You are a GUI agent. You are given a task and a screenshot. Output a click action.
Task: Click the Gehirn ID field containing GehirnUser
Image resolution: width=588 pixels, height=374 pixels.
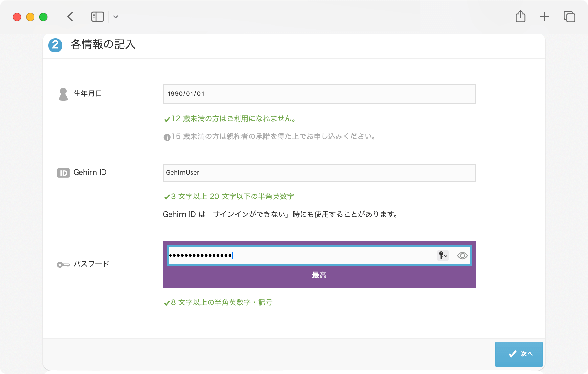[319, 172]
